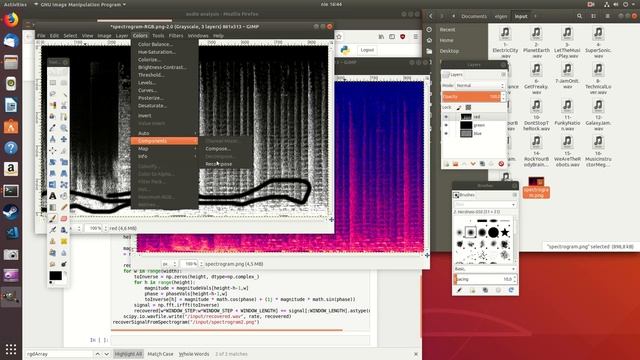Image resolution: width=640 pixels, height=360 pixels.
Task: Select the Heal tool in toolbox
Action: tap(64, 242)
